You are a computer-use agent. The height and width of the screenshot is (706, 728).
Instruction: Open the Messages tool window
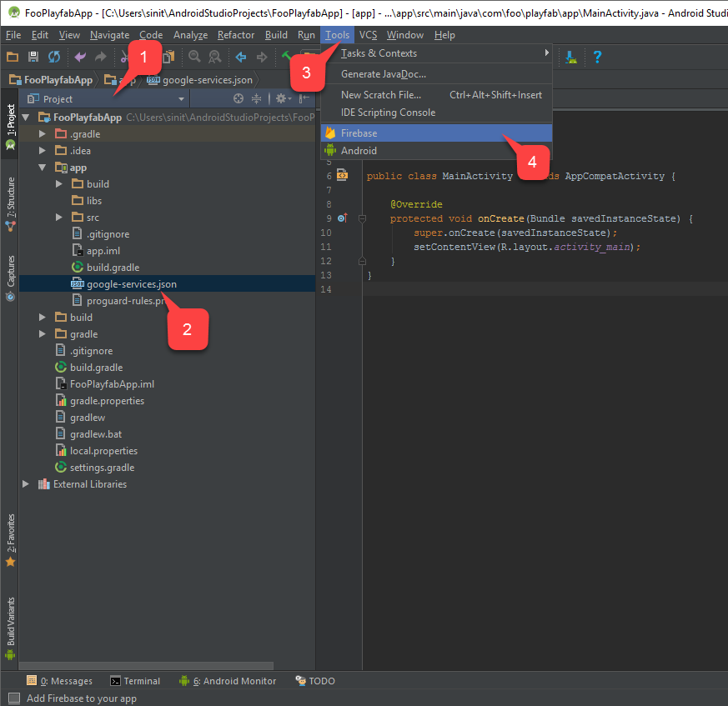pyautogui.click(x=60, y=681)
